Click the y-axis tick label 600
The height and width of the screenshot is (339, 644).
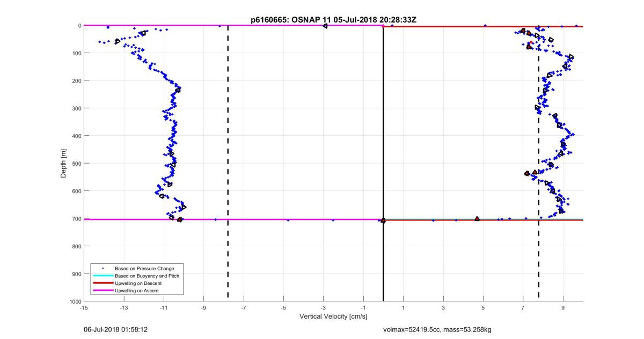[x=76, y=191]
